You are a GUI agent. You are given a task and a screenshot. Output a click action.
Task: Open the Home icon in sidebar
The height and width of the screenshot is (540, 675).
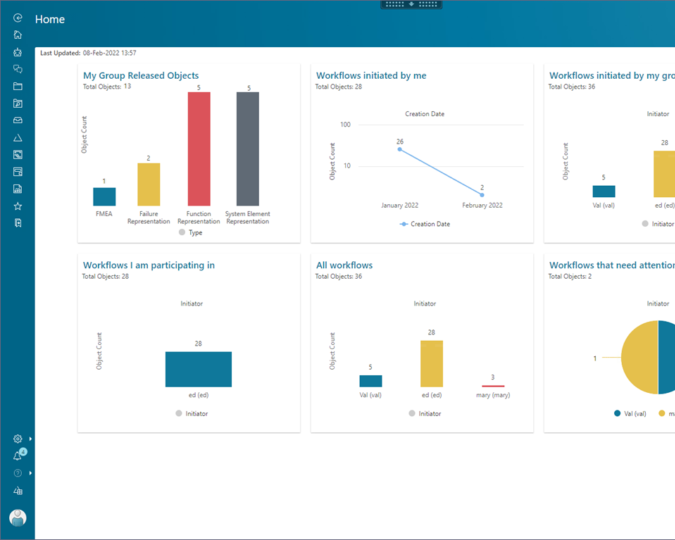[17, 35]
